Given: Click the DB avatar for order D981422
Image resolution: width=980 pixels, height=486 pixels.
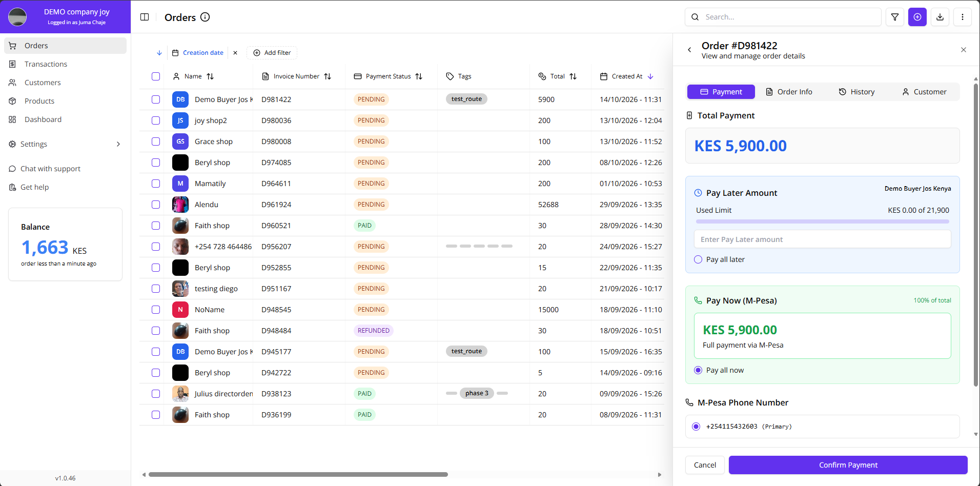Looking at the screenshot, I should tap(180, 99).
